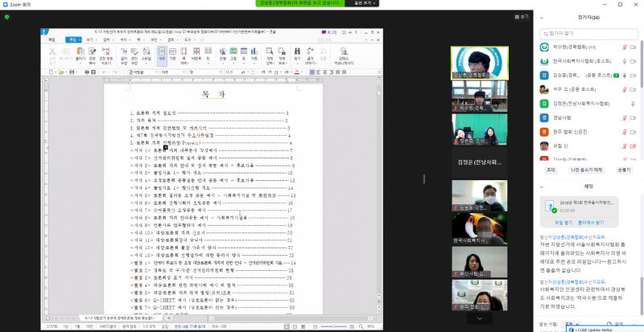Click the 나만 음소거 해제 button
The height and width of the screenshot is (332, 644).
[x=586, y=170]
